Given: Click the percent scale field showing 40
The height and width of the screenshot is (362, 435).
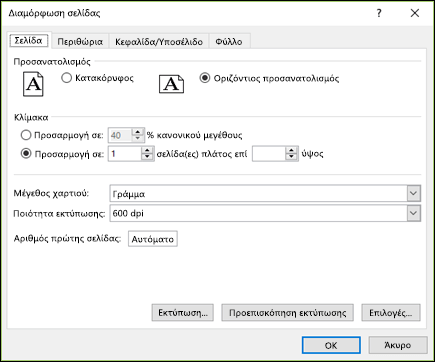Looking at the screenshot, I should 120,135.
